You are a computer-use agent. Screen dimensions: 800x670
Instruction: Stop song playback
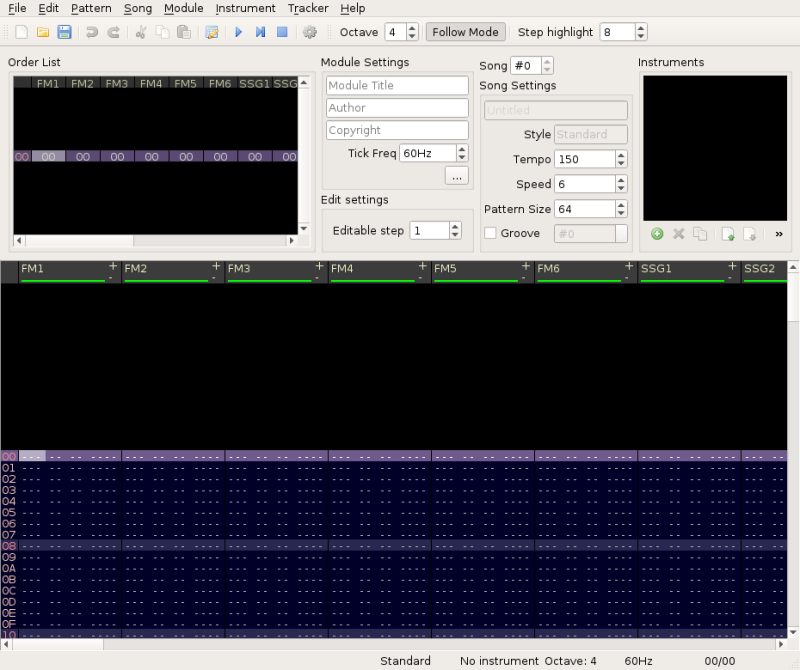[x=282, y=32]
